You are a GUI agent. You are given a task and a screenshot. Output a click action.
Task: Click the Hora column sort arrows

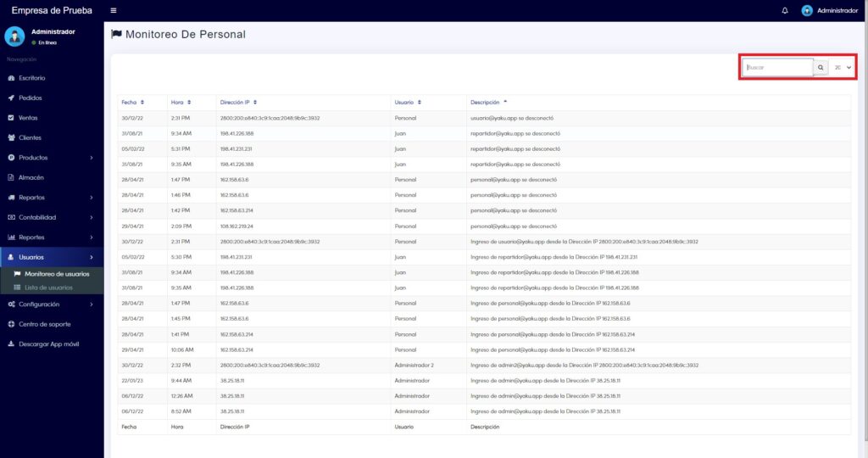pyautogui.click(x=189, y=103)
